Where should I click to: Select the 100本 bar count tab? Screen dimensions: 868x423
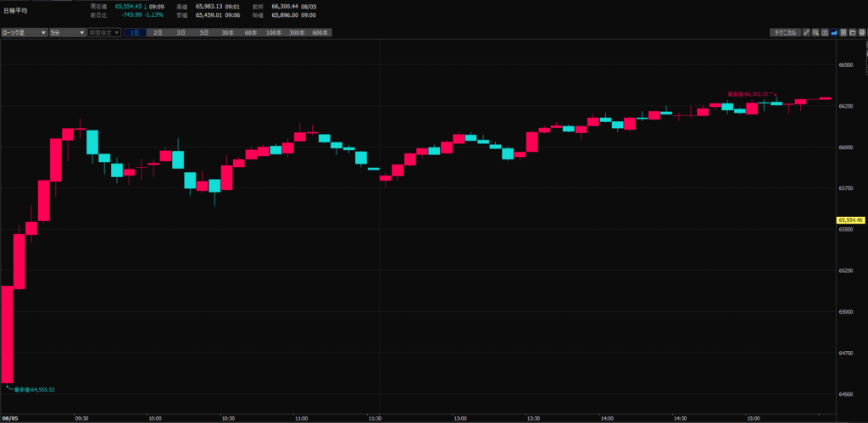pyautogui.click(x=274, y=33)
